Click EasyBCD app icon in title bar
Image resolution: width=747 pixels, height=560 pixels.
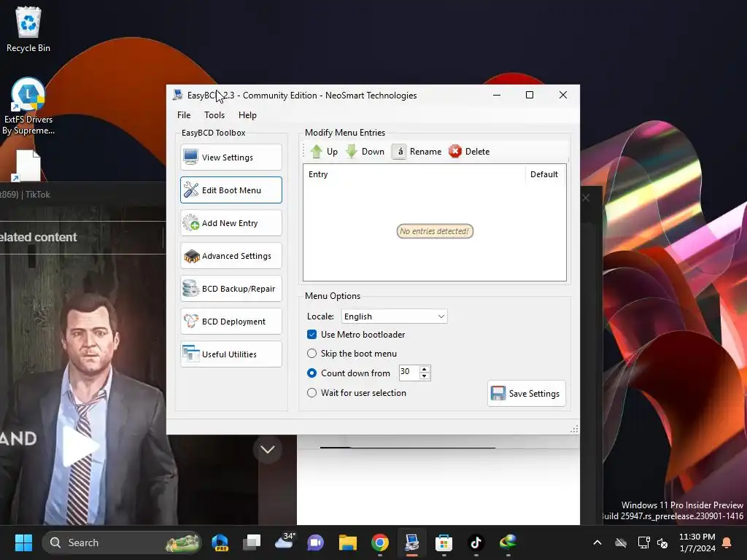178,95
